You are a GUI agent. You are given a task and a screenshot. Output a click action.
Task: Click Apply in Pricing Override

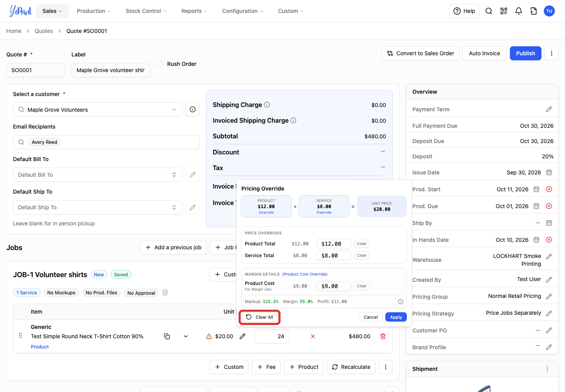(x=396, y=317)
